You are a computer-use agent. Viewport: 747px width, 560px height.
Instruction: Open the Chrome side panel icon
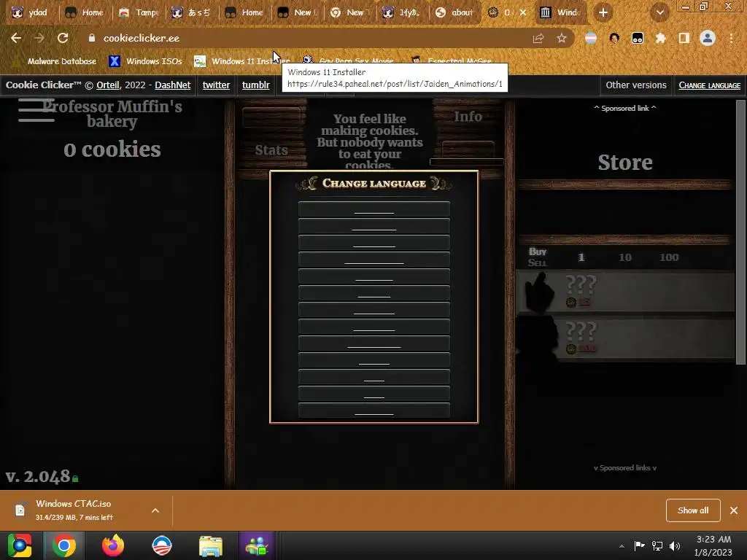pos(684,39)
